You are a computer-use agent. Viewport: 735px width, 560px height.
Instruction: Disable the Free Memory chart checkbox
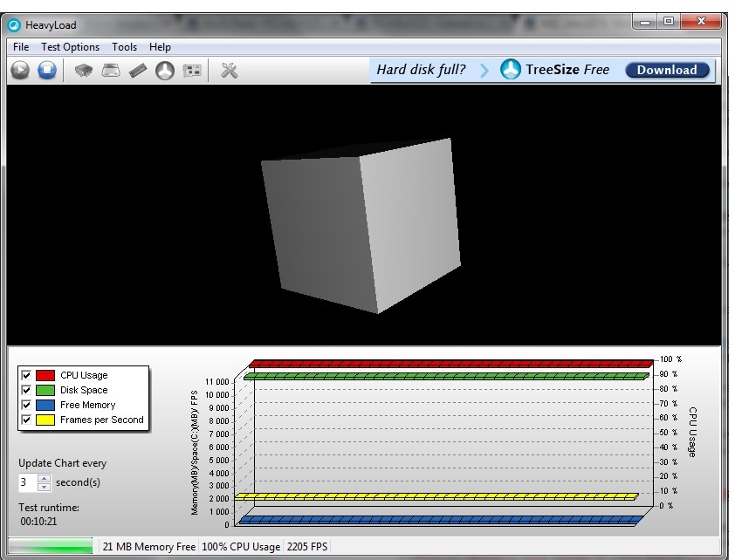pyautogui.click(x=26, y=405)
